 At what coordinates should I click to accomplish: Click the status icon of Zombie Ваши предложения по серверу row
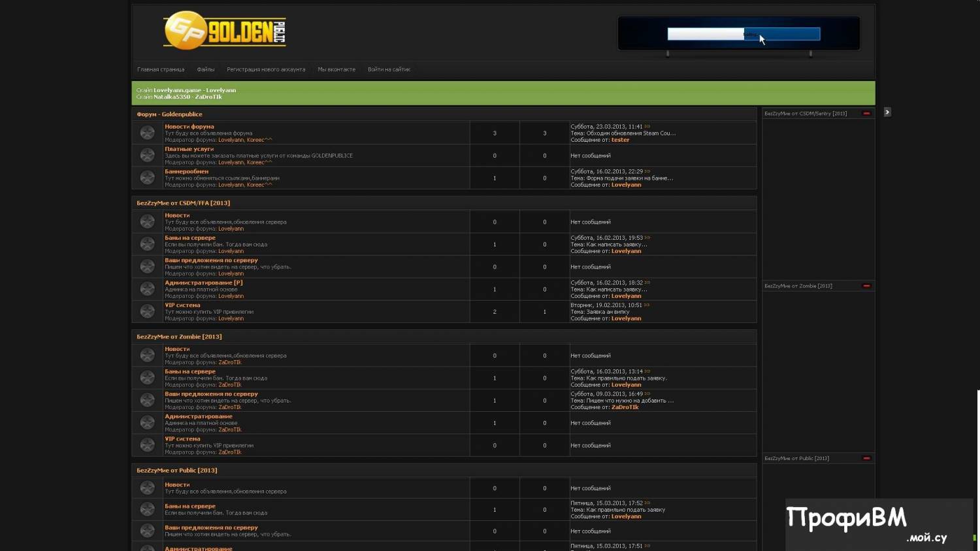click(148, 400)
